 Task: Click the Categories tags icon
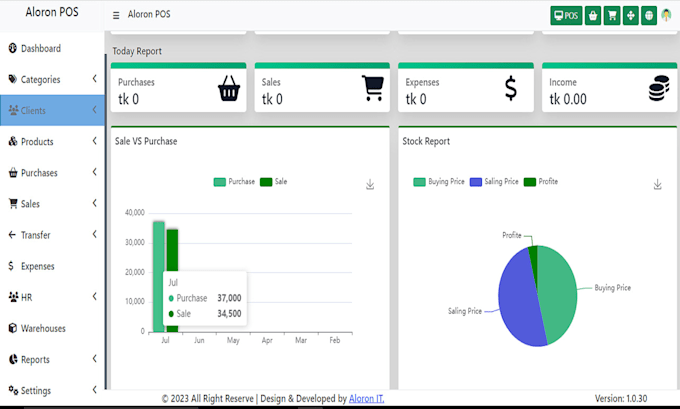point(13,79)
